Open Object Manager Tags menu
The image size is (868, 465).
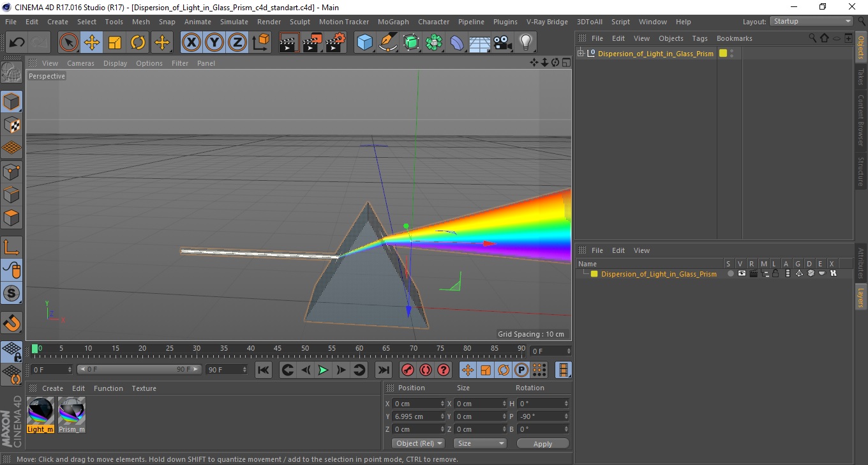(700, 38)
